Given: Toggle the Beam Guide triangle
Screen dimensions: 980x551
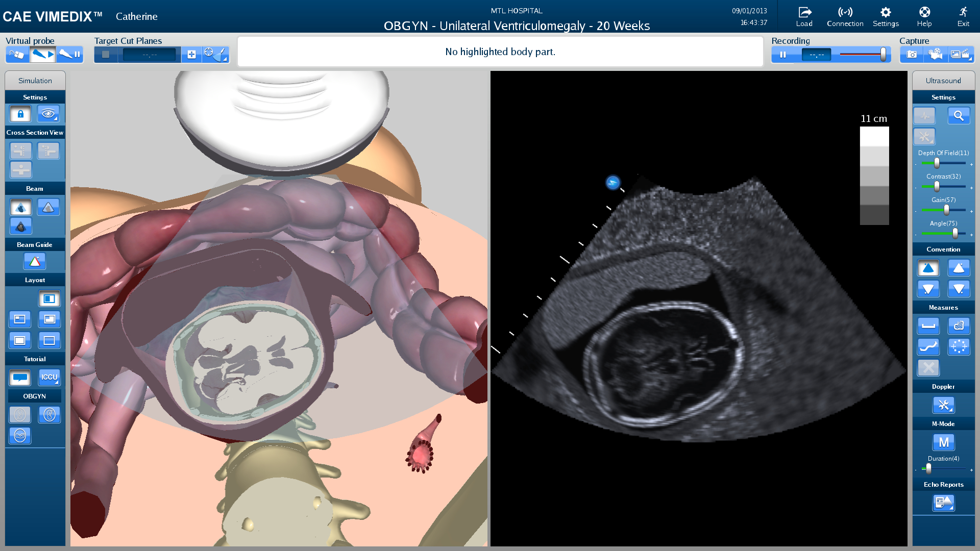Looking at the screenshot, I should [35, 261].
